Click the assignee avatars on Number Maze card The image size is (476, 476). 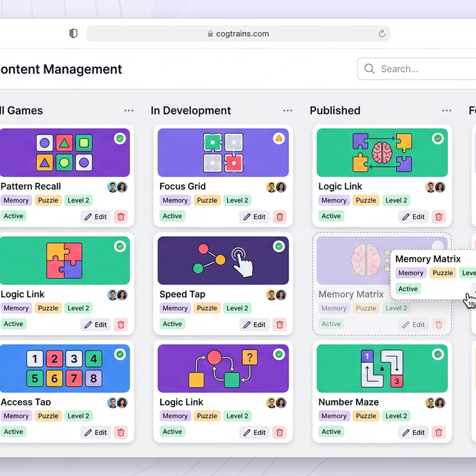tap(435, 403)
